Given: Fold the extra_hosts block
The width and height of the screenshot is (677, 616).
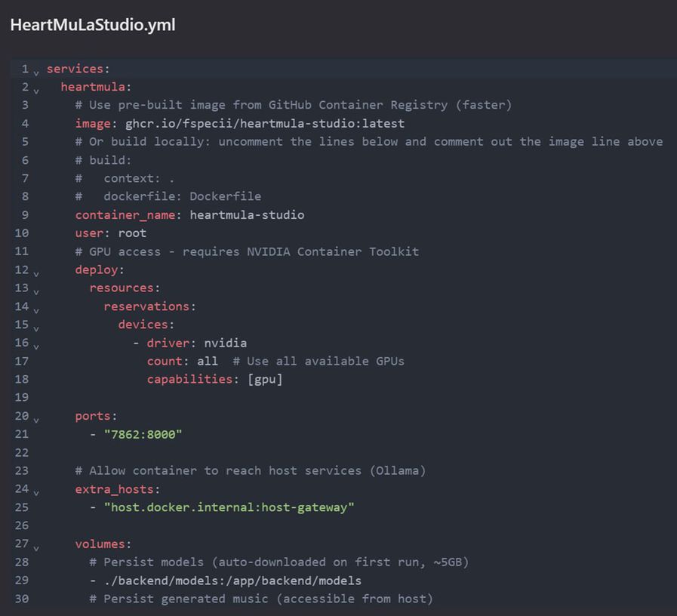Looking at the screenshot, I should [x=35, y=491].
